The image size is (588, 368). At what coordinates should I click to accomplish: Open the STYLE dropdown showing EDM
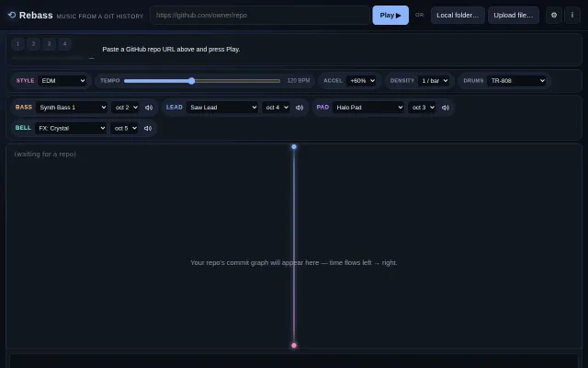62,81
